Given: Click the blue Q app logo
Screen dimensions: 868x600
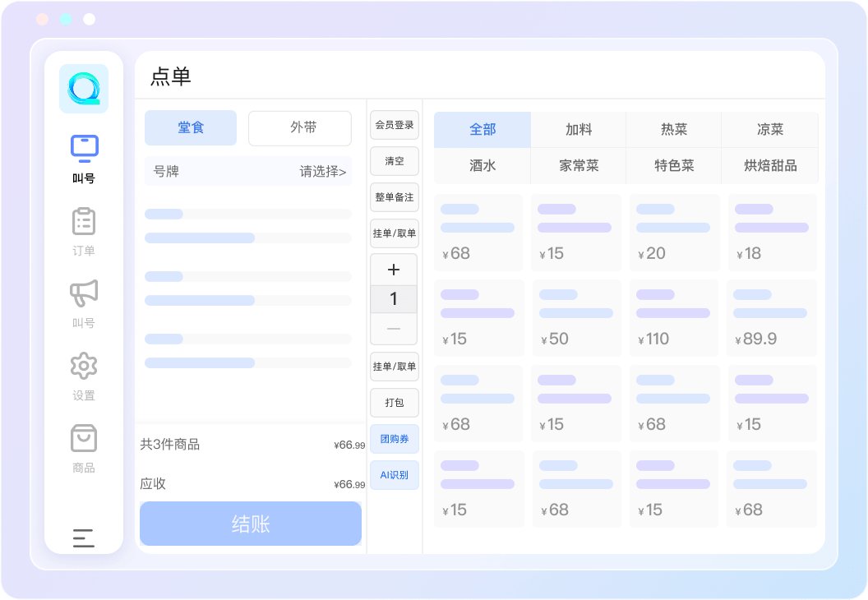Looking at the screenshot, I should click(84, 89).
